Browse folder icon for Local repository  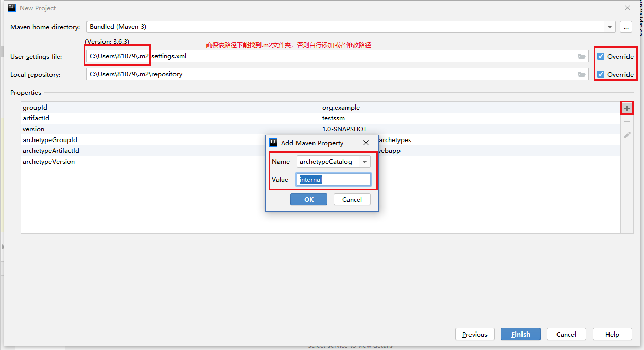(582, 74)
